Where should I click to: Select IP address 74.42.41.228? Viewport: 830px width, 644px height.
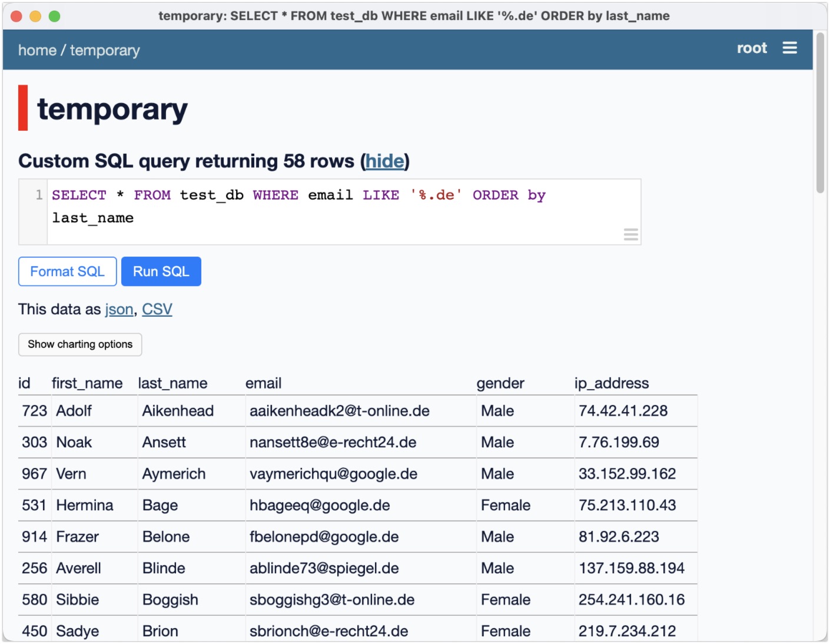point(636,411)
